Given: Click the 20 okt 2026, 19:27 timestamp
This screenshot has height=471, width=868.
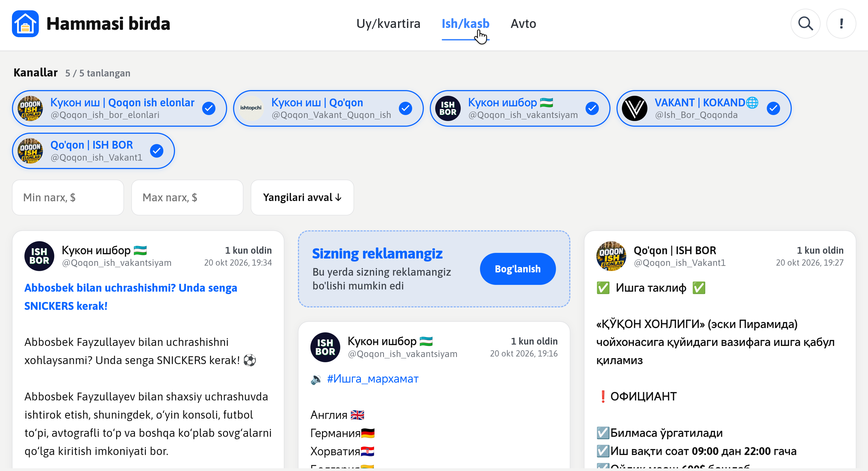Looking at the screenshot, I should (810, 263).
